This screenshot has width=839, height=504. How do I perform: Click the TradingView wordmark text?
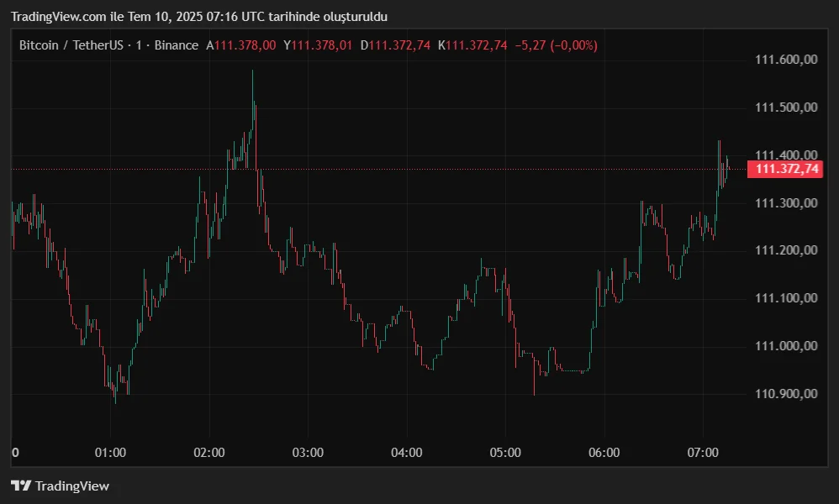pyautogui.click(x=72, y=486)
